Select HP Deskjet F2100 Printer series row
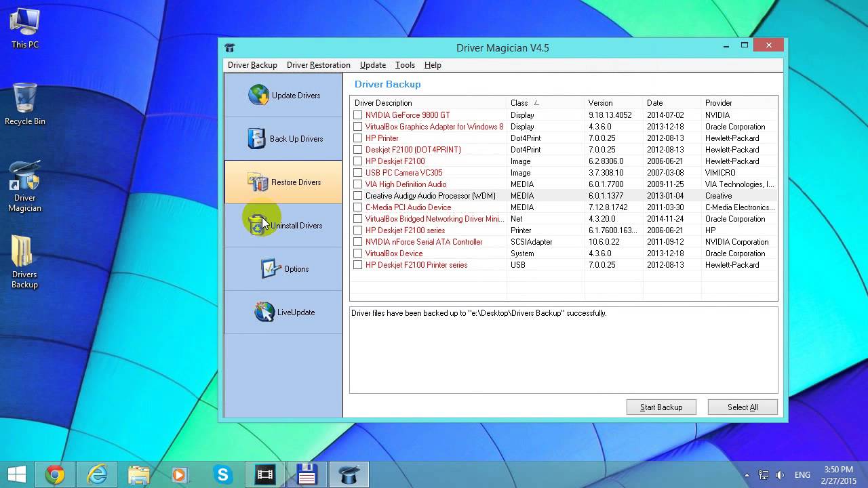Viewport: 868px width, 488px height. 564,265
